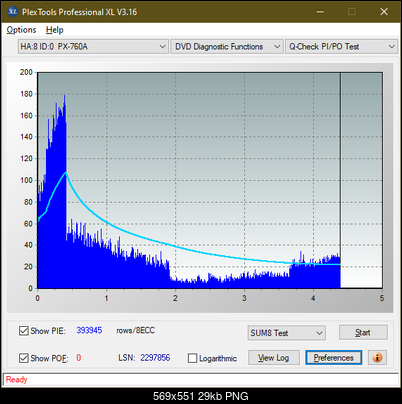Click the X-axis label 5

pyautogui.click(x=382, y=298)
